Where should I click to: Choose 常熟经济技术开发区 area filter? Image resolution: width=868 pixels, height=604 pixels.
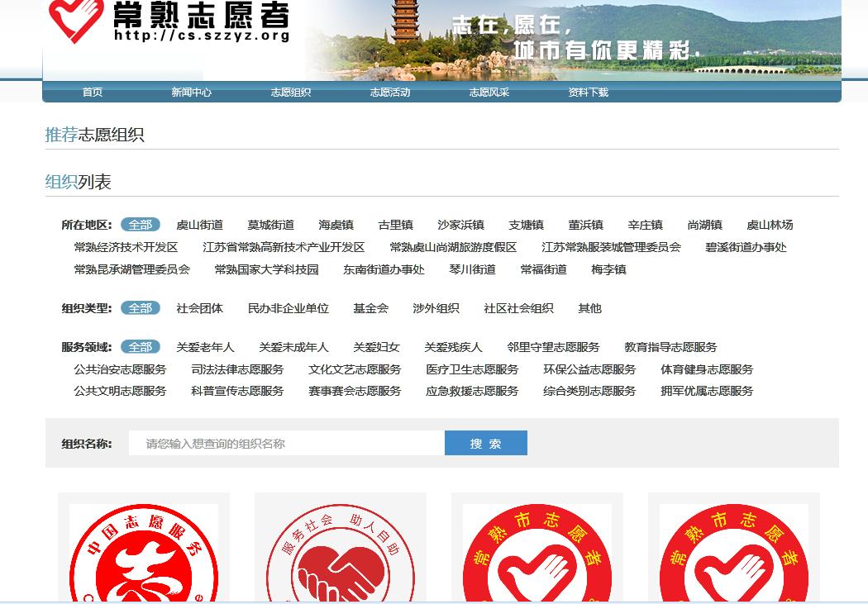tap(126, 247)
